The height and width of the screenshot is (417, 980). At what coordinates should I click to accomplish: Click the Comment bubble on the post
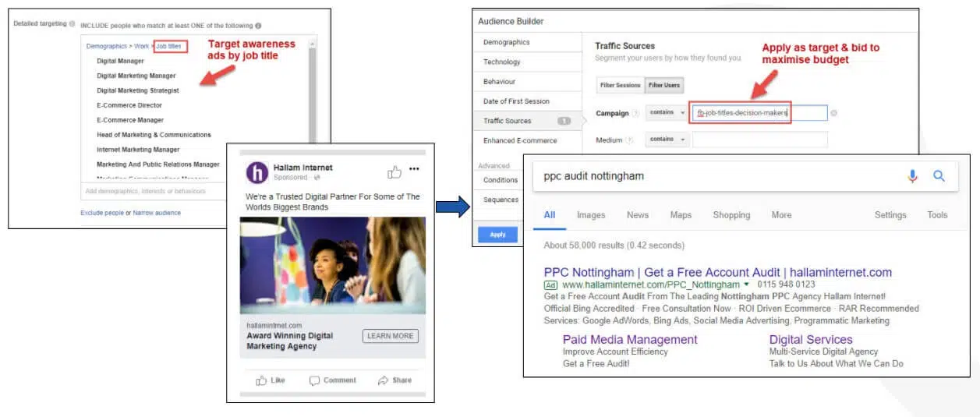pos(333,380)
